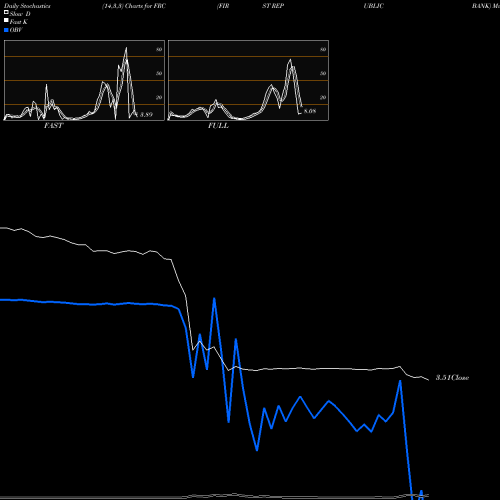Screen dimensions: 500x500
Task: Select the FULL stochastic chart thumbnail
Action: [x=248, y=80]
